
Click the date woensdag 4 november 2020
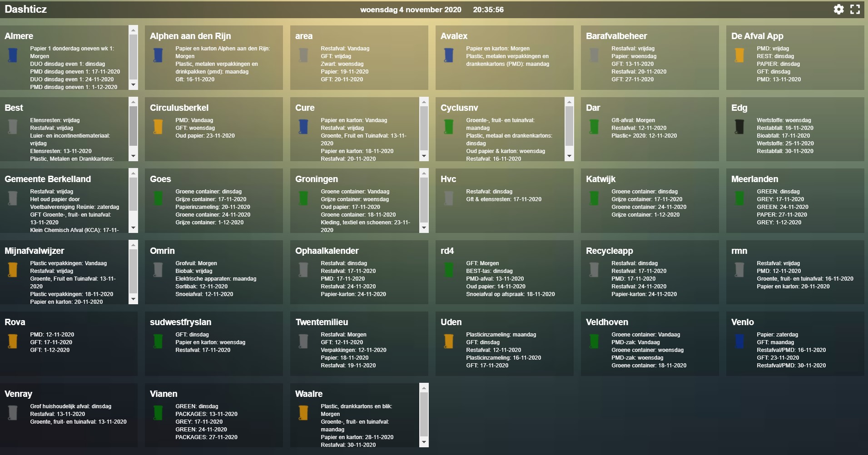click(411, 10)
